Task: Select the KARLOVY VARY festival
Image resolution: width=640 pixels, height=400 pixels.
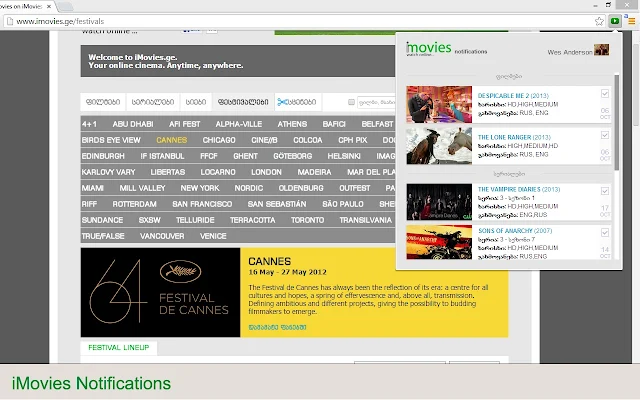Action: click(x=108, y=172)
